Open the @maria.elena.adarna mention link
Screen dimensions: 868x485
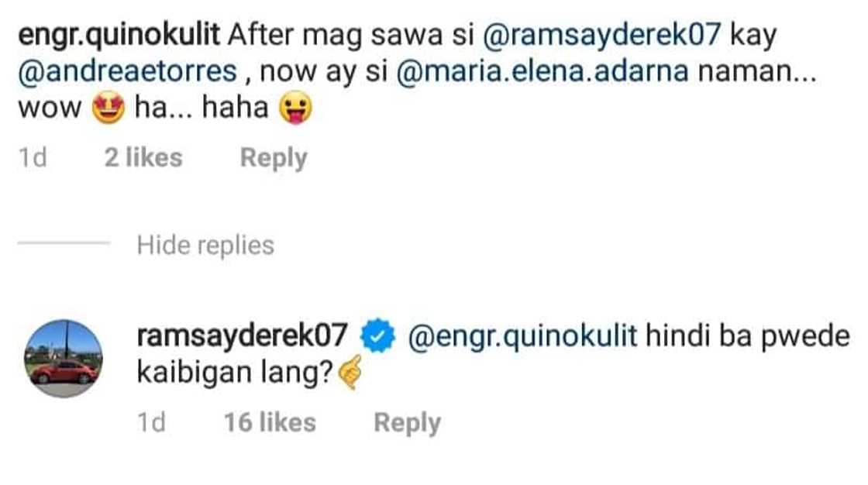(542, 72)
